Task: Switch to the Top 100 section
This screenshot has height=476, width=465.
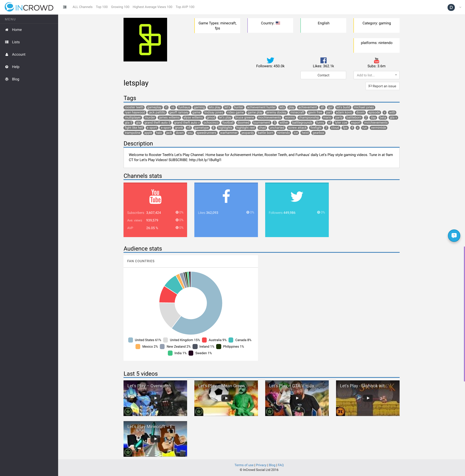Action: point(102,7)
